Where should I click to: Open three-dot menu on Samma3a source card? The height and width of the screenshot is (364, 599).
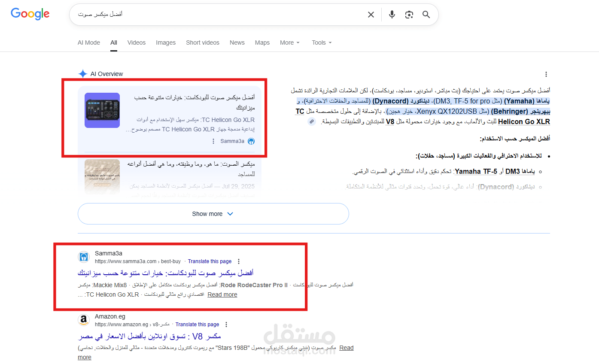tap(213, 141)
